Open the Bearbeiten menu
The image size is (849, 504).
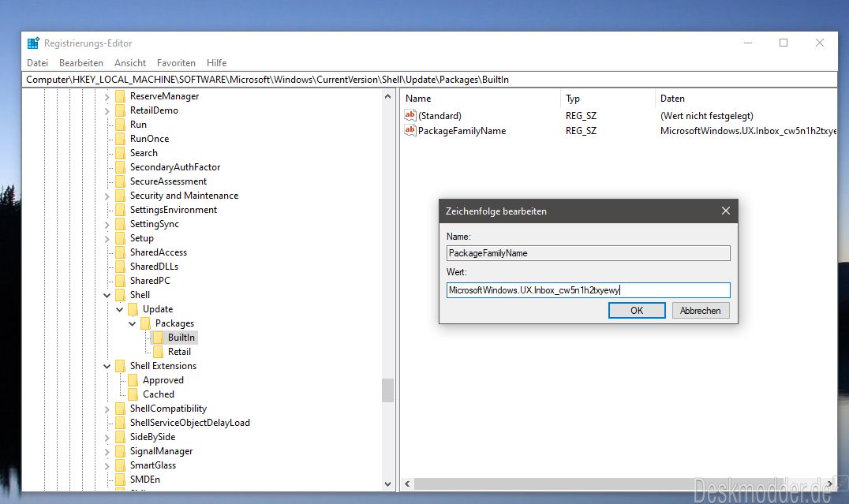click(x=81, y=63)
